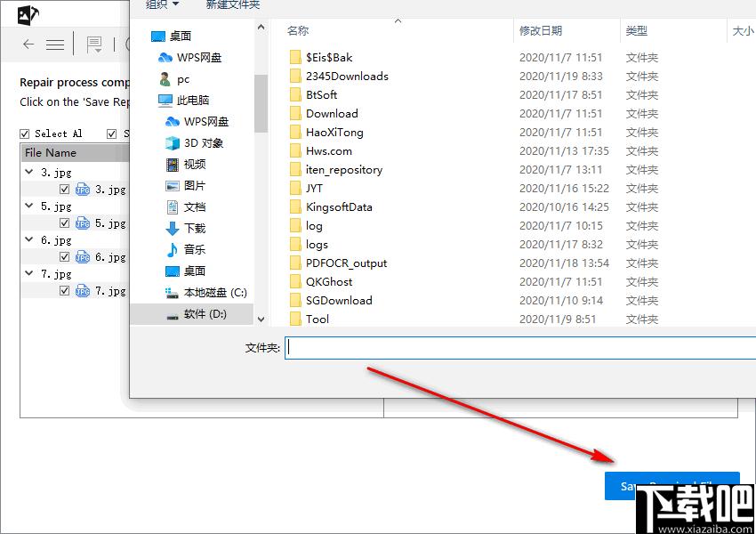
Task: Select the SGDownload folder icon
Action: tap(295, 301)
